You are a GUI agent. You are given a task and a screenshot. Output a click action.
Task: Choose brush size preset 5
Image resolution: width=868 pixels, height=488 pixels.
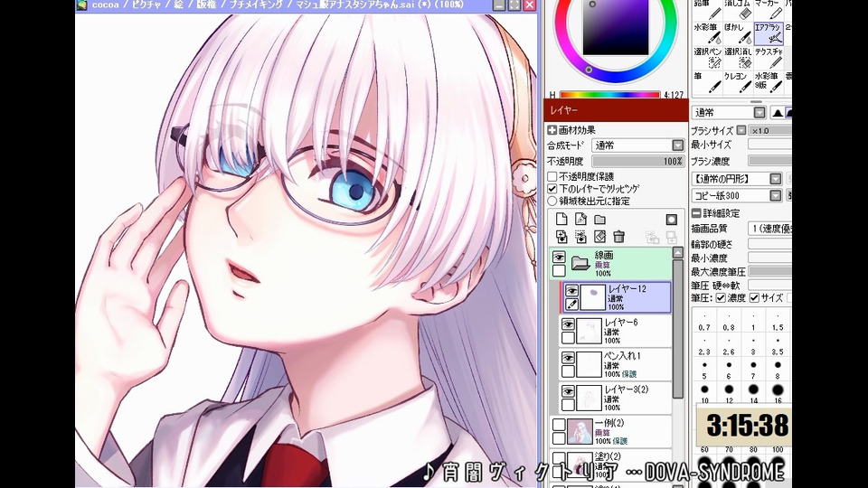pyautogui.click(x=704, y=371)
